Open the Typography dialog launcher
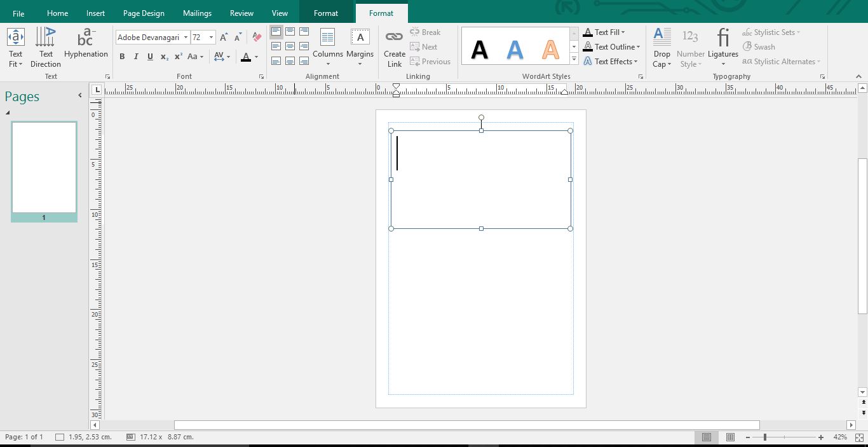This screenshot has height=447, width=868. click(x=822, y=77)
